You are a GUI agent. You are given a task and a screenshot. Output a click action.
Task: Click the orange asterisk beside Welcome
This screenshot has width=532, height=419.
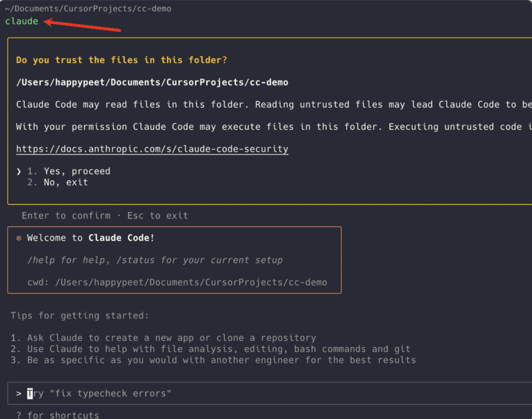pos(18,238)
